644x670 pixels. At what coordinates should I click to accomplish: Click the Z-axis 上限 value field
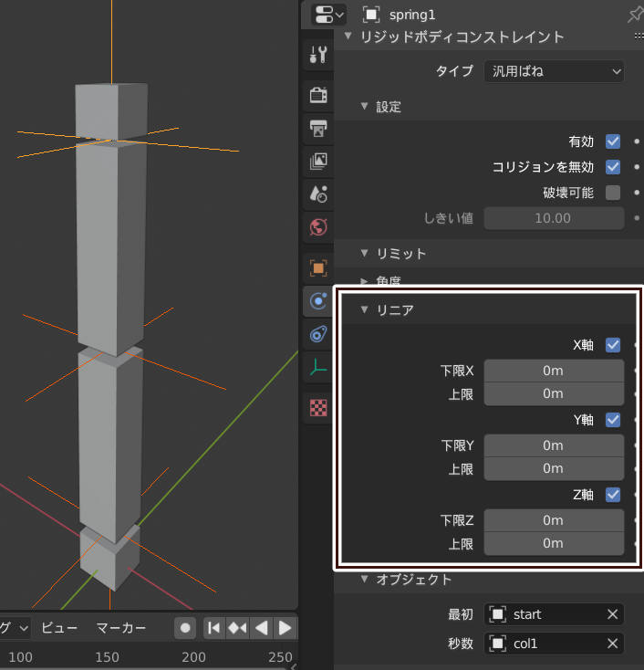(x=554, y=543)
